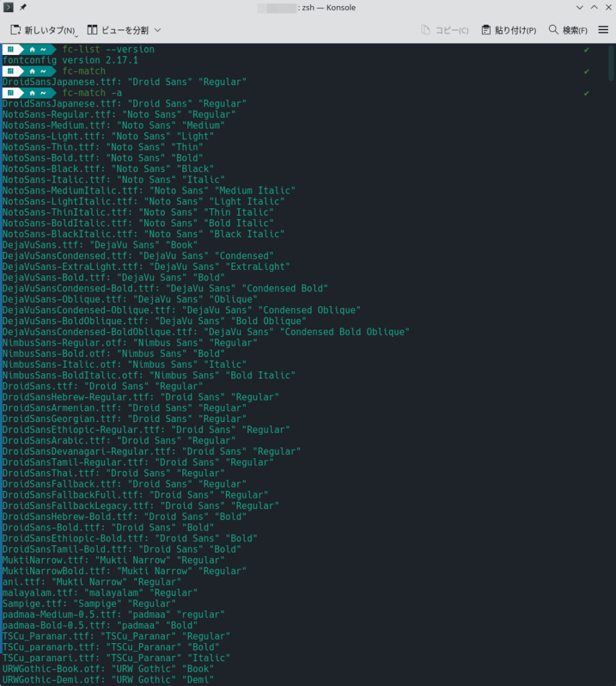Click the 貼り付け paste icon

coord(487,30)
